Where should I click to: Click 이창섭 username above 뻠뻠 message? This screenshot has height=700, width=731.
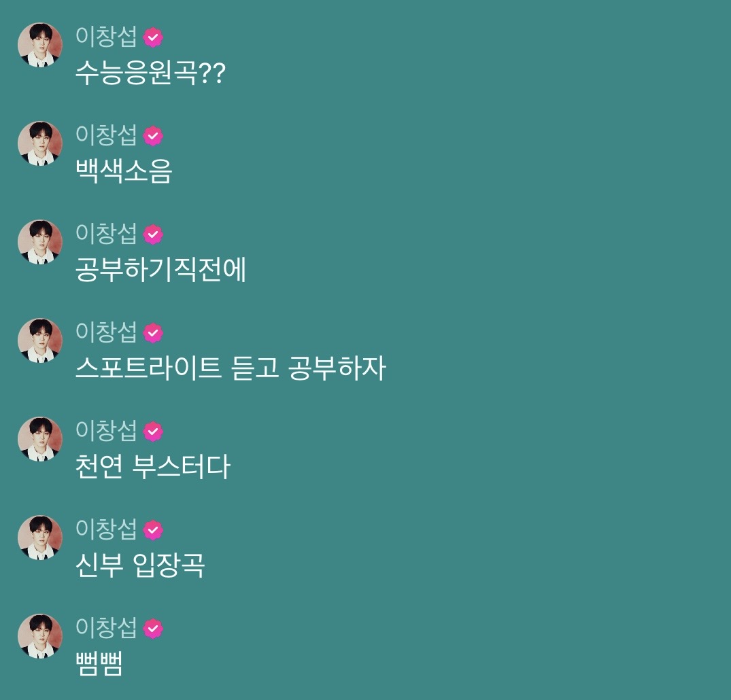click(106, 628)
